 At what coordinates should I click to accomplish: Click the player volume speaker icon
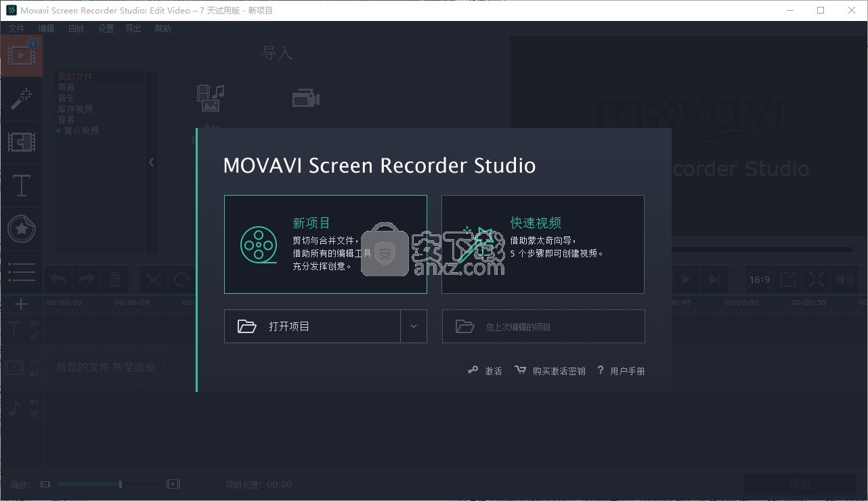coord(844,280)
